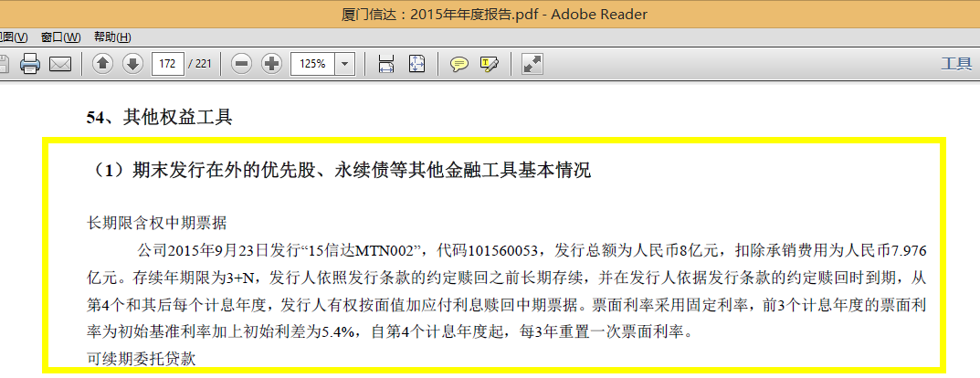Open the 帮助(H) menu
This screenshot has height=378, width=980.
pyautogui.click(x=112, y=37)
